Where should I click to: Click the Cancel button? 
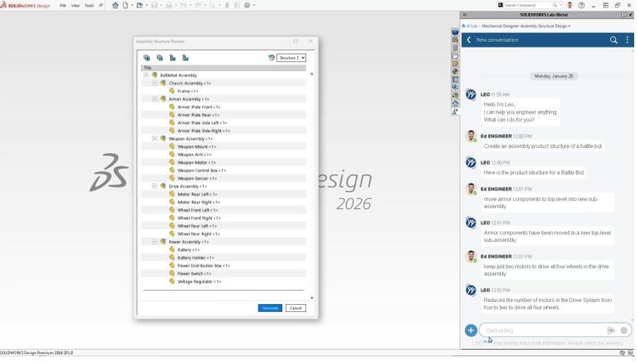point(296,308)
